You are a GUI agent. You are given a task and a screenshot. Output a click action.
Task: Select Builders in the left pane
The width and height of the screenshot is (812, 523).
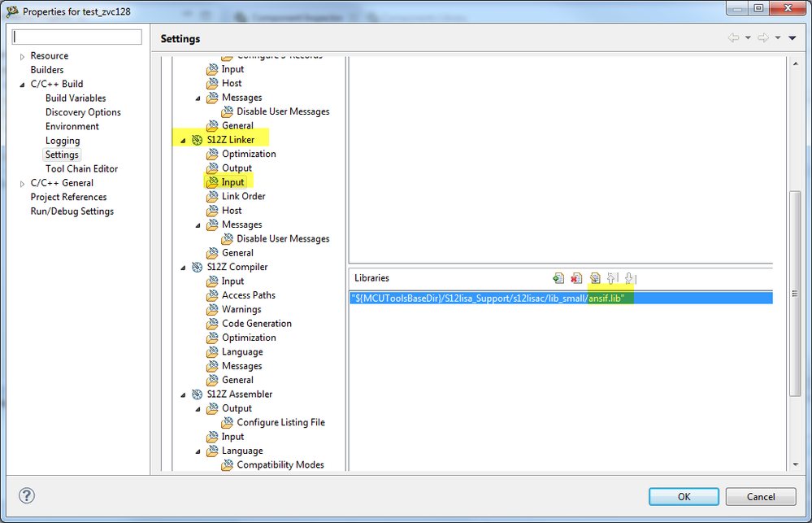47,70
